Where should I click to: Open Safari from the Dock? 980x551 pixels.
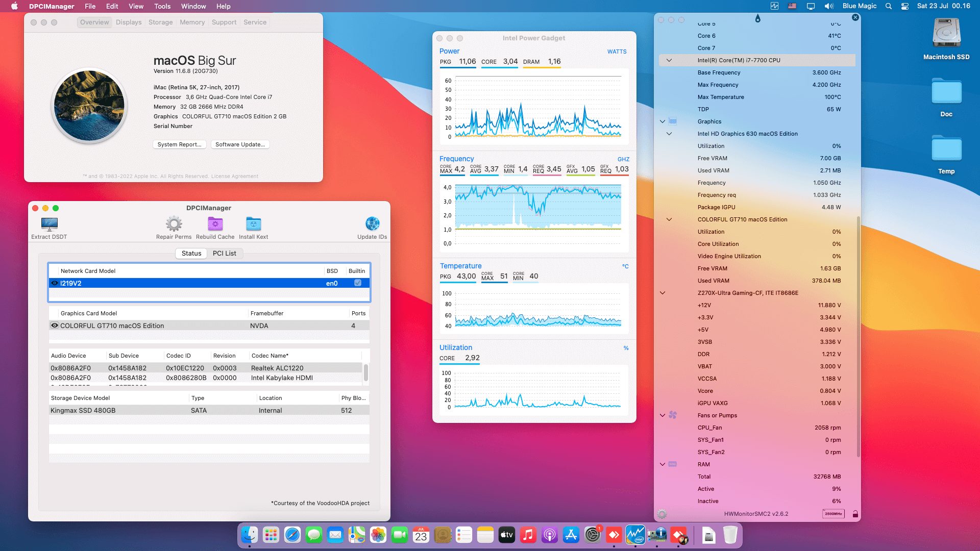292,535
